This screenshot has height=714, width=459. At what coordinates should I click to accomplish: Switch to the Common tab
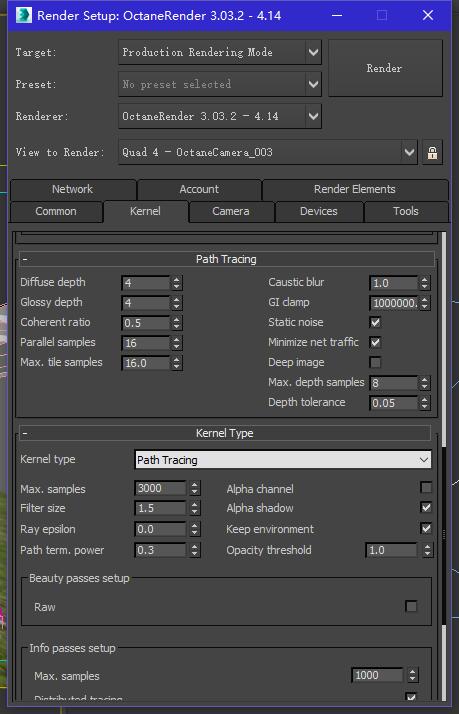(x=56, y=211)
